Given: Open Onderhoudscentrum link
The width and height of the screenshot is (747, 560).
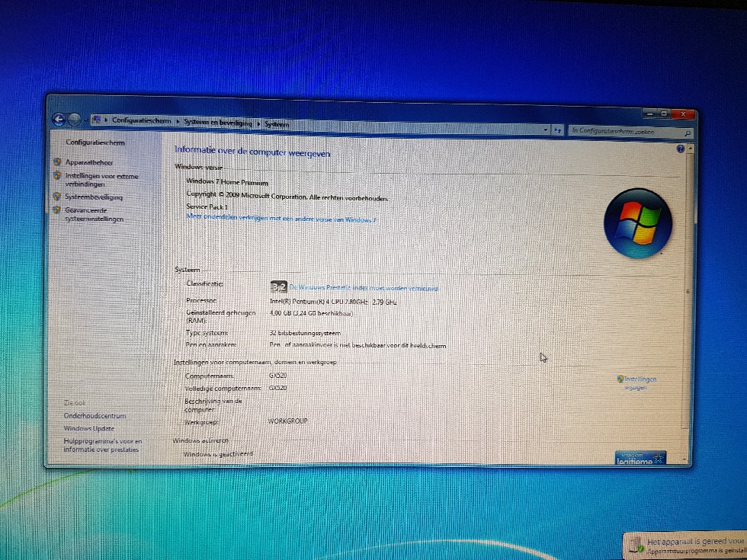Looking at the screenshot, I should click(x=95, y=416).
